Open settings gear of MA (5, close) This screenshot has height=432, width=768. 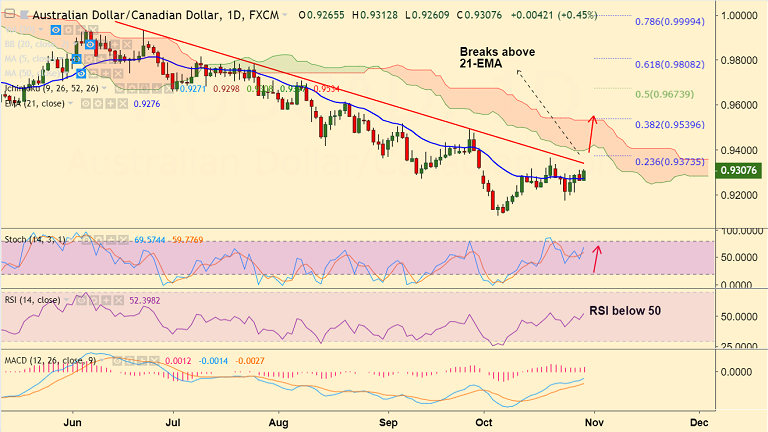coord(89,59)
